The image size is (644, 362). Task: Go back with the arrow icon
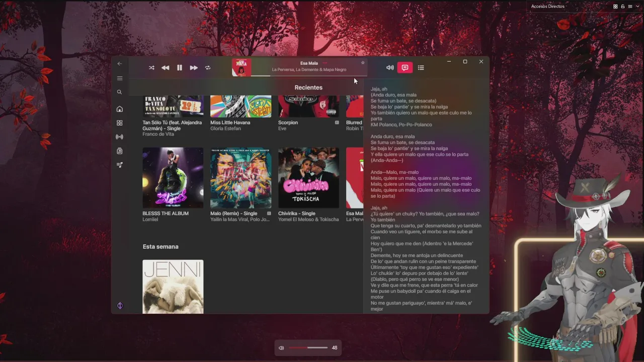[x=119, y=64]
